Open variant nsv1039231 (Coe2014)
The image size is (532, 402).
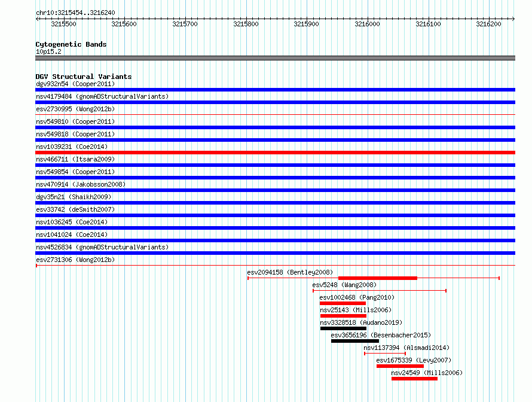click(x=72, y=147)
